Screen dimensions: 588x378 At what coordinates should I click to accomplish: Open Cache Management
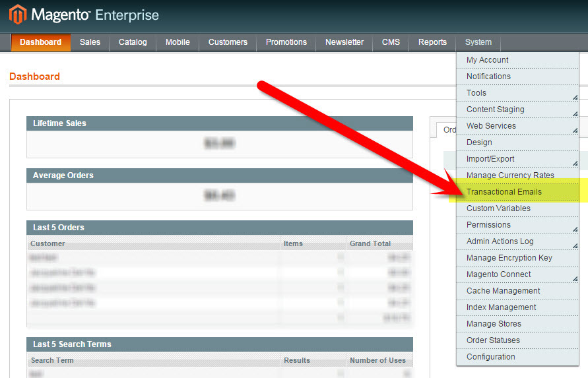[517, 291]
